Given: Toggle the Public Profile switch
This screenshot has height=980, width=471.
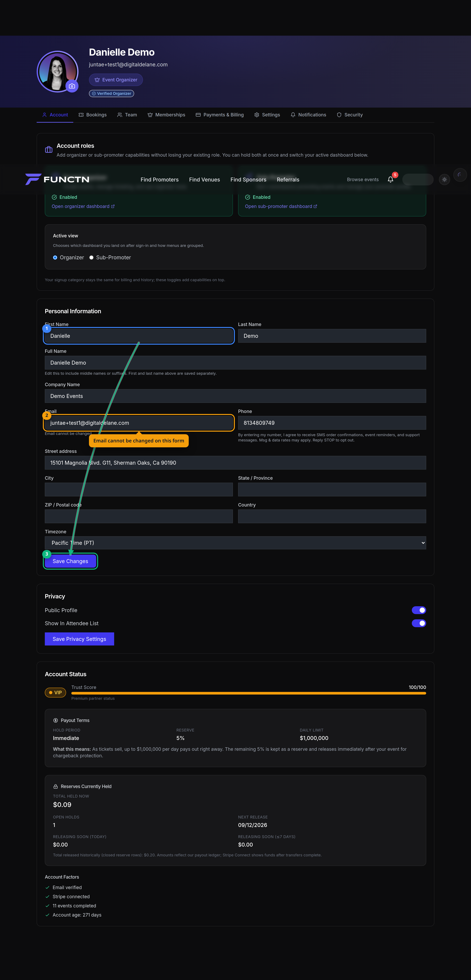Looking at the screenshot, I should (419, 610).
